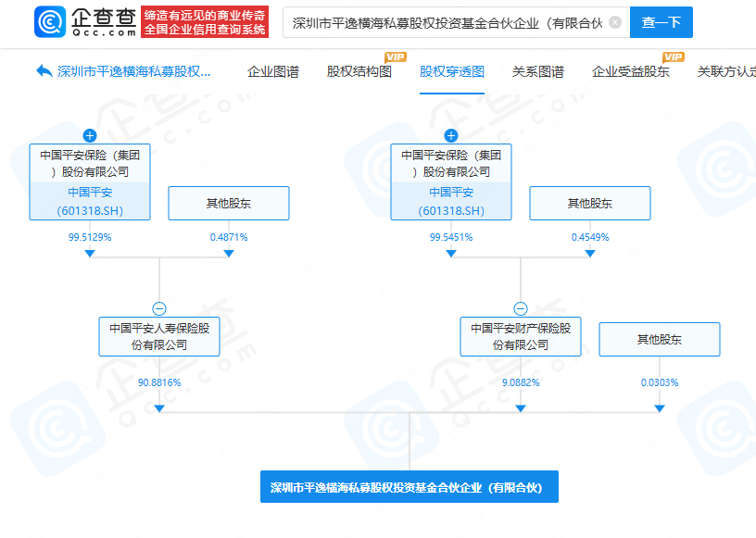Expand the right 中国平安保险集团 node with plus icon
The height and width of the screenshot is (538, 756).
tap(451, 135)
